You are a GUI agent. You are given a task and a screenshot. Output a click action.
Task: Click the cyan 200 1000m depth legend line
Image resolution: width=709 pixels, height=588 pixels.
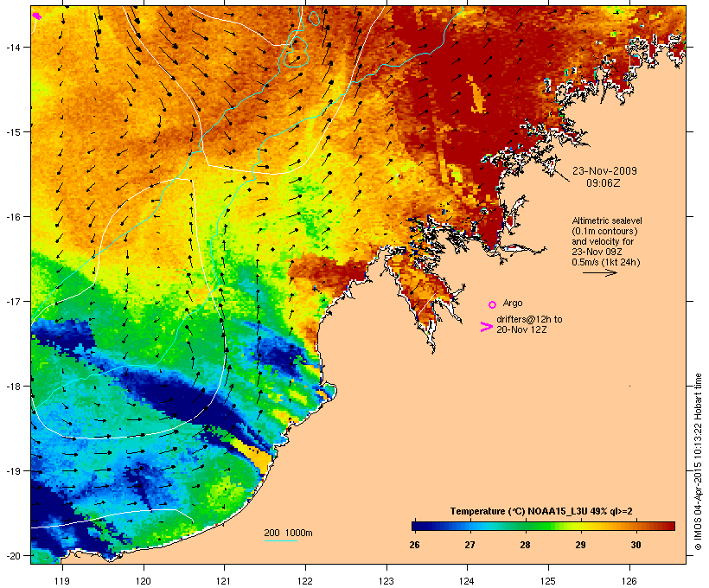point(281,541)
